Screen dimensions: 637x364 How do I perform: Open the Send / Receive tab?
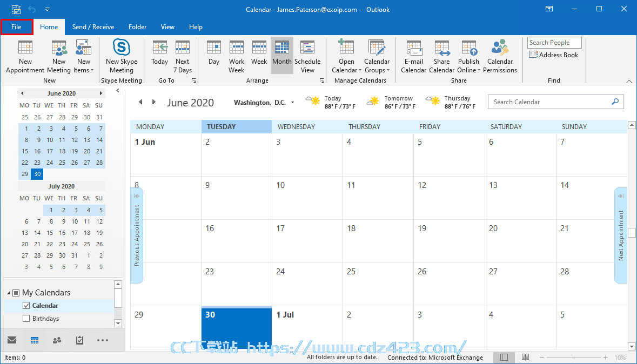(x=93, y=27)
